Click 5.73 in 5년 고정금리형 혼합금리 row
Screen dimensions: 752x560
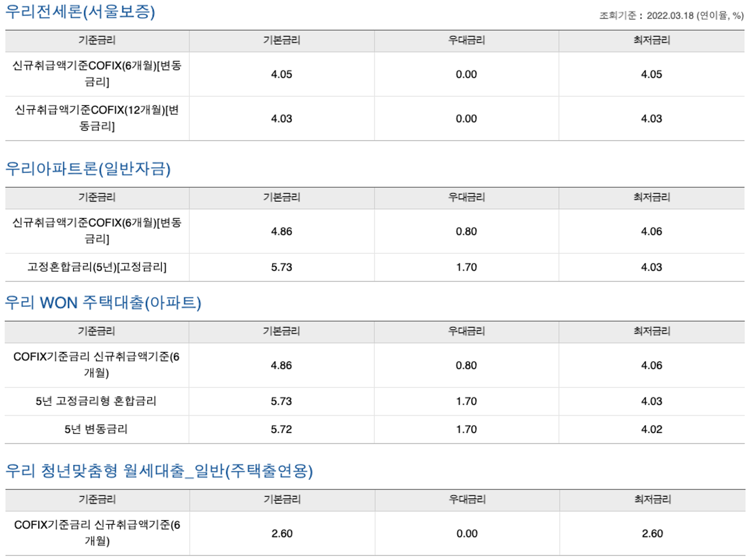click(x=281, y=401)
